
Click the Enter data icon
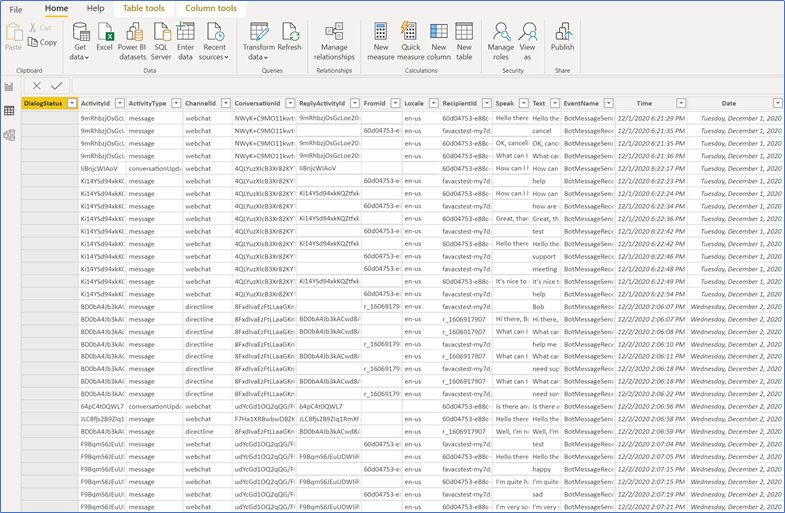coord(185,31)
